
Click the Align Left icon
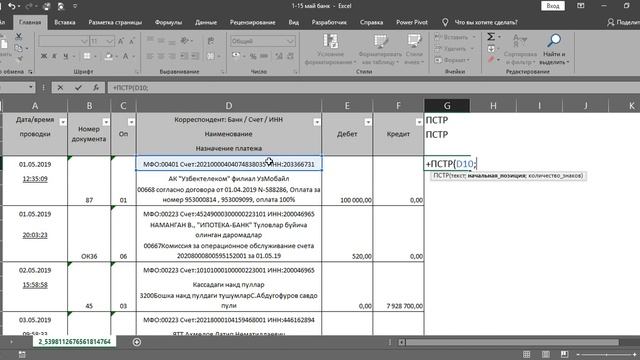coord(150,56)
